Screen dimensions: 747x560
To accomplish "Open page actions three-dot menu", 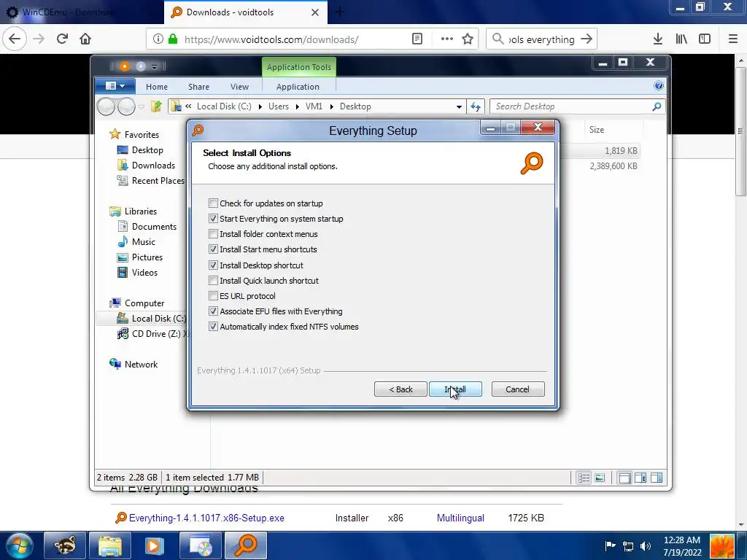I will (447, 39).
